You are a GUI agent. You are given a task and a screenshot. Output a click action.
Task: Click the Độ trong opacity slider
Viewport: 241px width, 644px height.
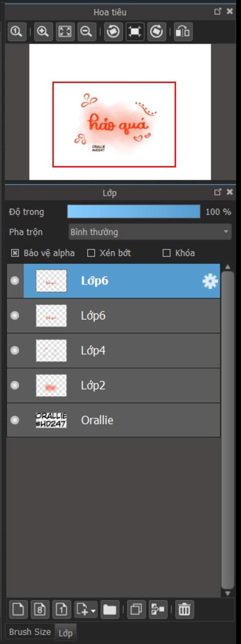tap(134, 212)
